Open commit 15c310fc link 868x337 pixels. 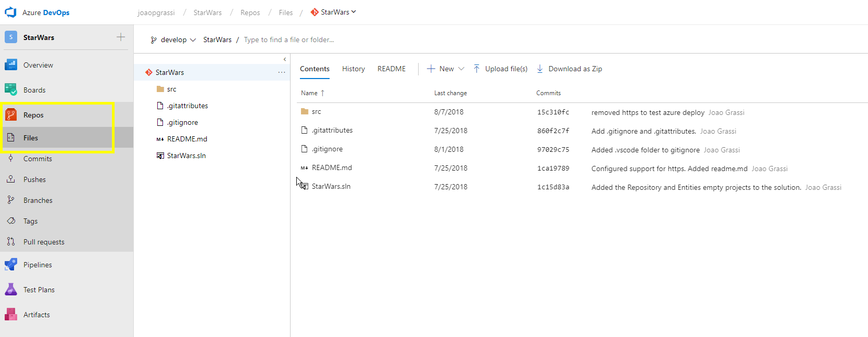(553, 112)
